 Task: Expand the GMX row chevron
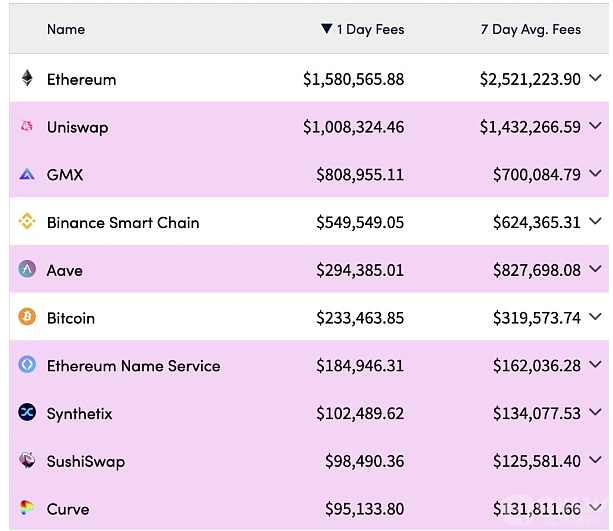tap(595, 173)
